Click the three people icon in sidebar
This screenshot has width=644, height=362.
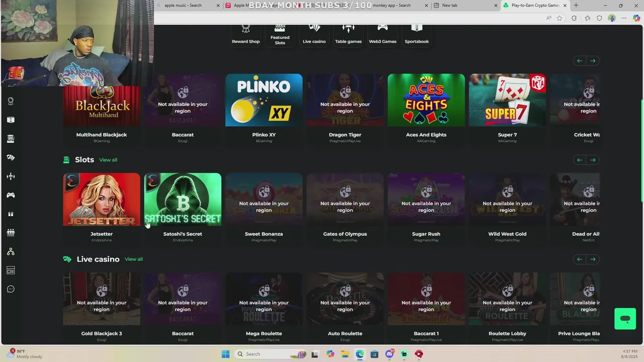tap(11, 233)
